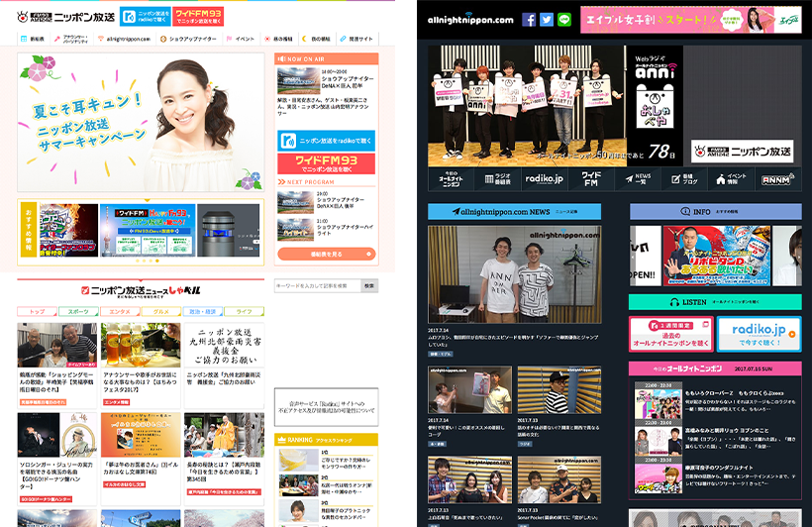812x527 pixels.
Task: Click the Nippon Broadcasting logo in the left page header
Action: [65, 17]
